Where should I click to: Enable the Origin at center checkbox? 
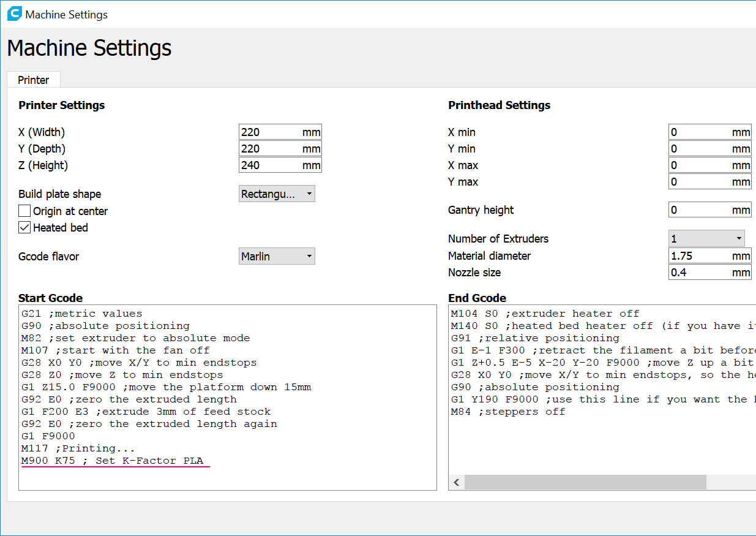24,211
